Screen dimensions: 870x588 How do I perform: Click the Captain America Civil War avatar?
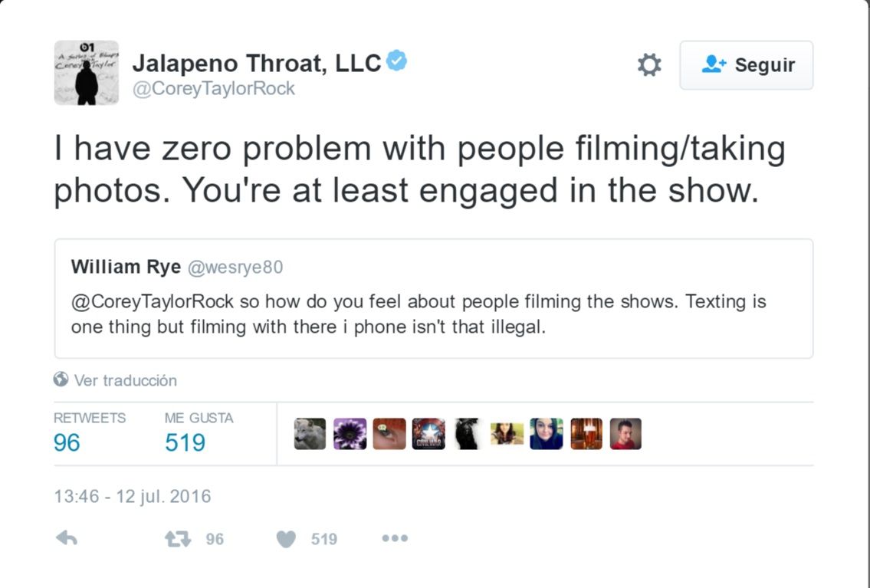tap(428, 434)
